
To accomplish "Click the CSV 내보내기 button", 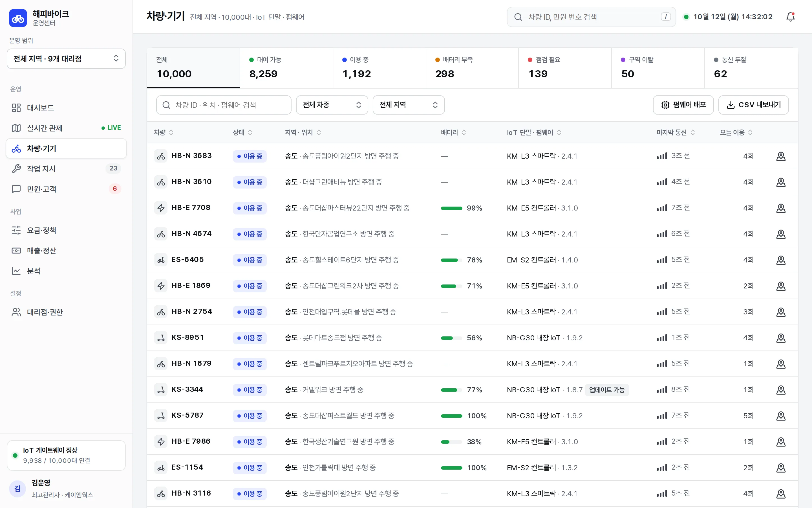I will (x=753, y=105).
